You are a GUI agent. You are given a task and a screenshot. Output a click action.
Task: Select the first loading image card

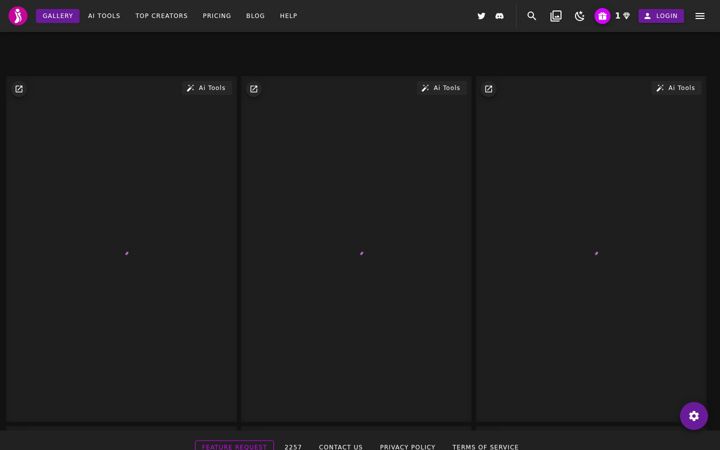tap(122, 249)
